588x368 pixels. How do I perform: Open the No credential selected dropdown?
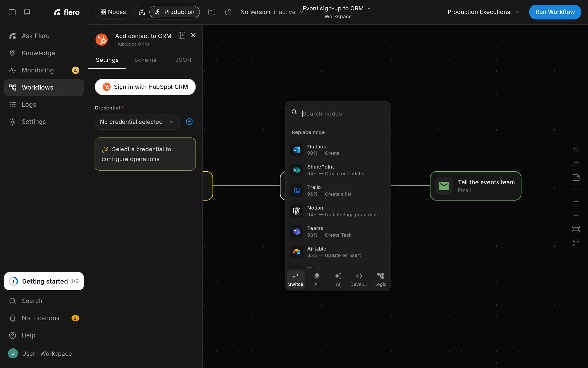click(x=137, y=122)
